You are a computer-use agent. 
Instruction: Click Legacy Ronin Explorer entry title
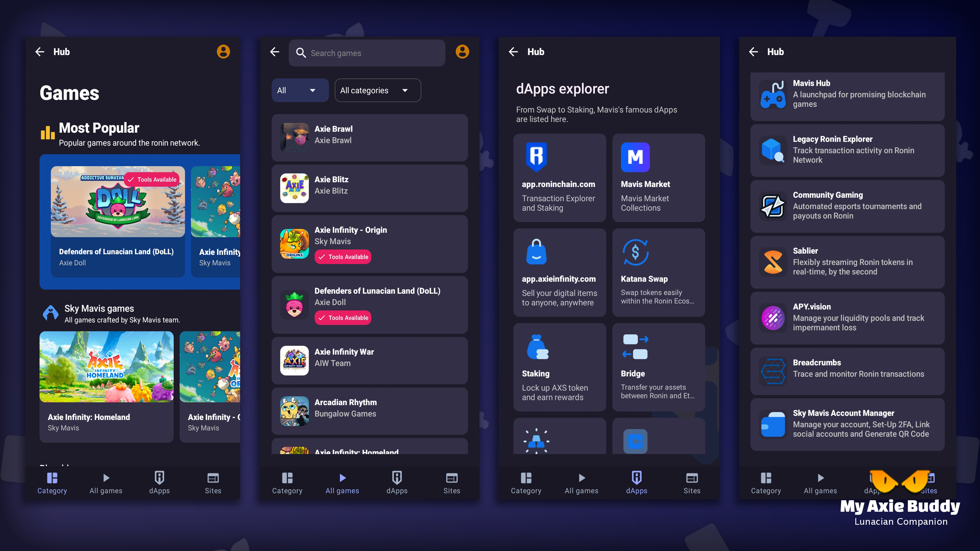coord(833,139)
